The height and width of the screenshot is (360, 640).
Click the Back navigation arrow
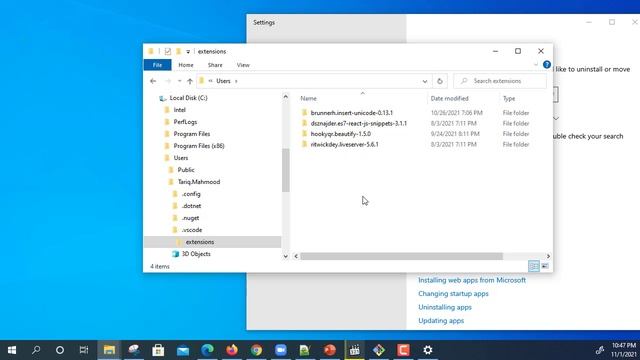[x=153, y=81]
